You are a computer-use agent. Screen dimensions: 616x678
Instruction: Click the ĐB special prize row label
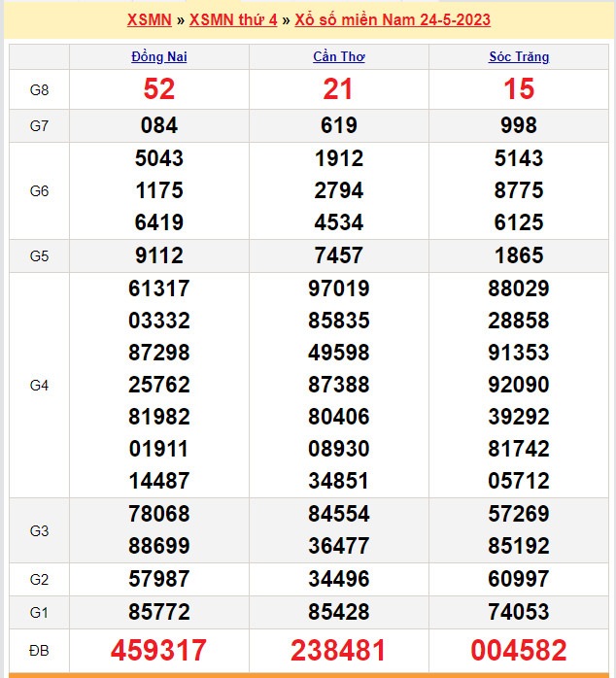[x=39, y=650]
